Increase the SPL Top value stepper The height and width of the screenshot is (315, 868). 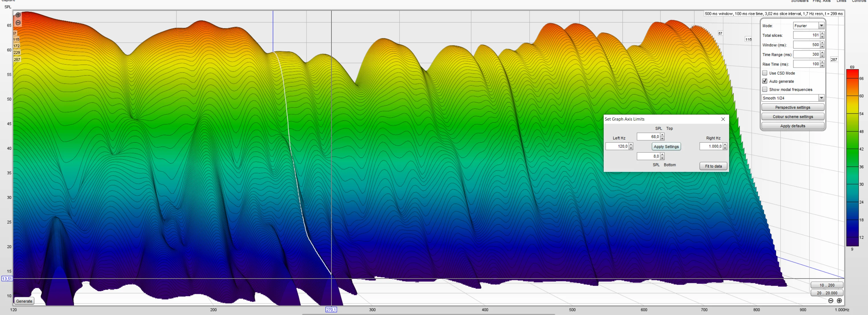click(x=662, y=135)
